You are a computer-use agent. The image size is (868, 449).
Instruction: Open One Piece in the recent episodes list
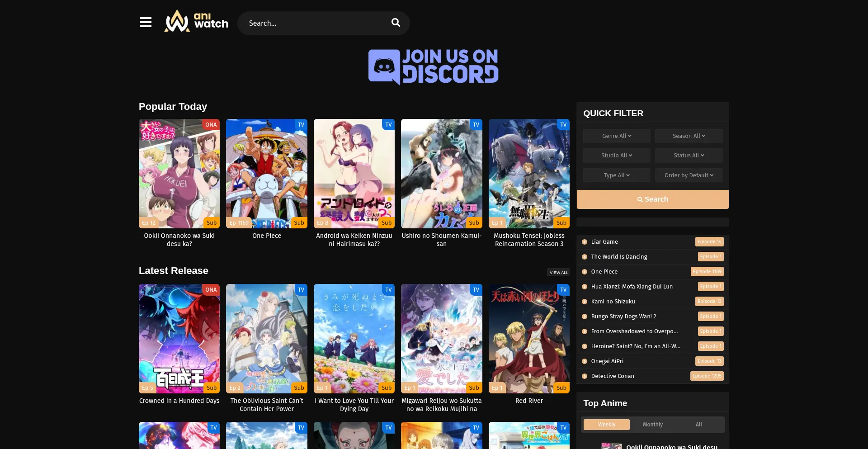click(604, 272)
